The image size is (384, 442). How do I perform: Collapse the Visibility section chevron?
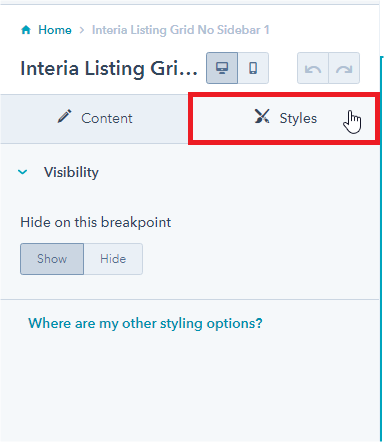(x=23, y=172)
